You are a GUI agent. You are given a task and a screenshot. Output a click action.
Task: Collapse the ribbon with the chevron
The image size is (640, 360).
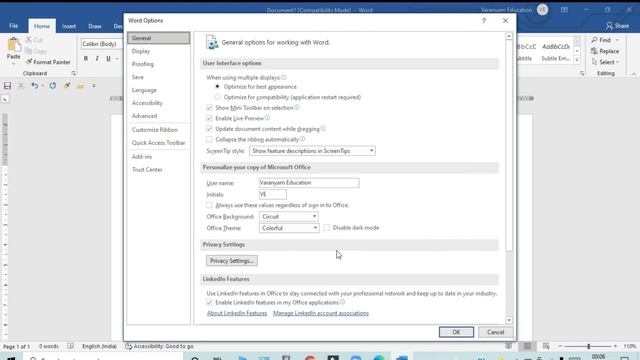(x=633, y=74)
